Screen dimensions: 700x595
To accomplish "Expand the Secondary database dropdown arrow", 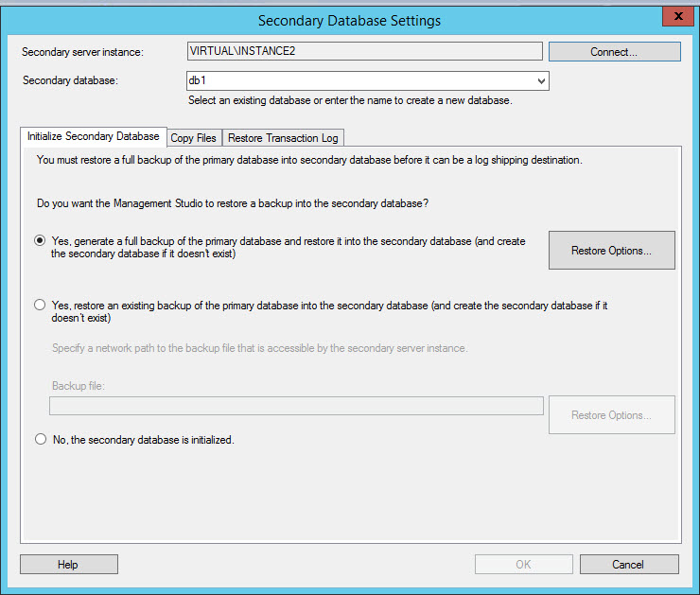I will coord(541,82).
